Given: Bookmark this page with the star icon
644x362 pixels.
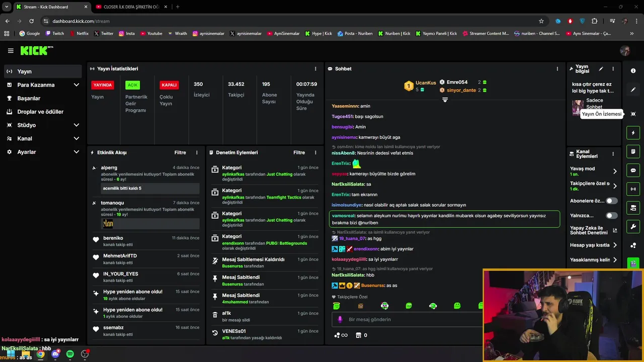Looking at the screenshot, I should 541,21.
